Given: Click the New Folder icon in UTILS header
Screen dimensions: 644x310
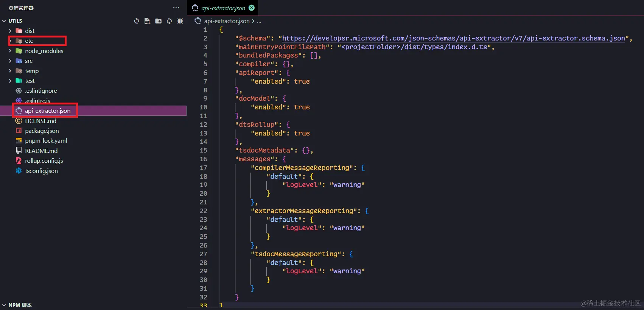Looking at the screenshot, I should pyautogui.click(x=158, y=21).
